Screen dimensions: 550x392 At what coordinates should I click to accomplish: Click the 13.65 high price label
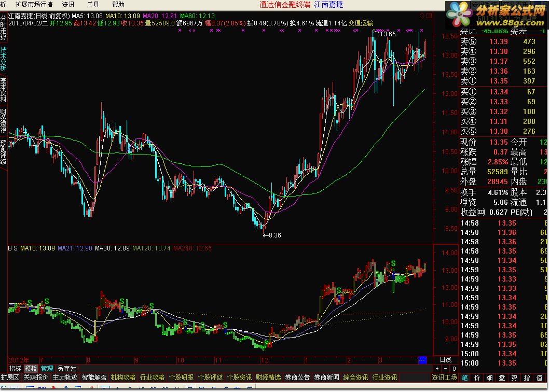(x=388, y=34)
